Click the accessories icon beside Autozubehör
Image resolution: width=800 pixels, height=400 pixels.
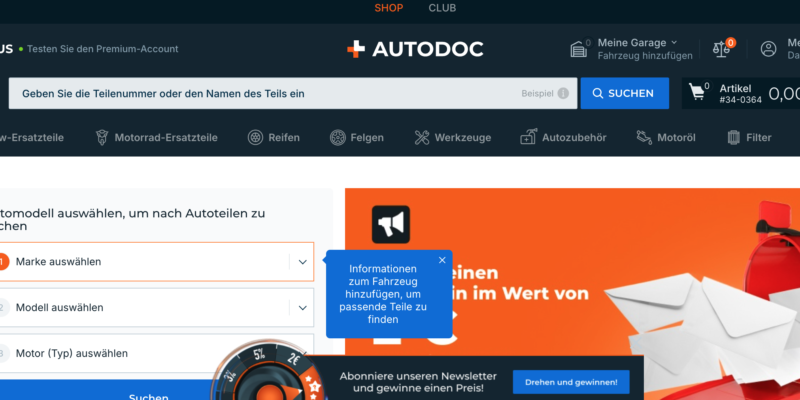[x=528, y=137]
